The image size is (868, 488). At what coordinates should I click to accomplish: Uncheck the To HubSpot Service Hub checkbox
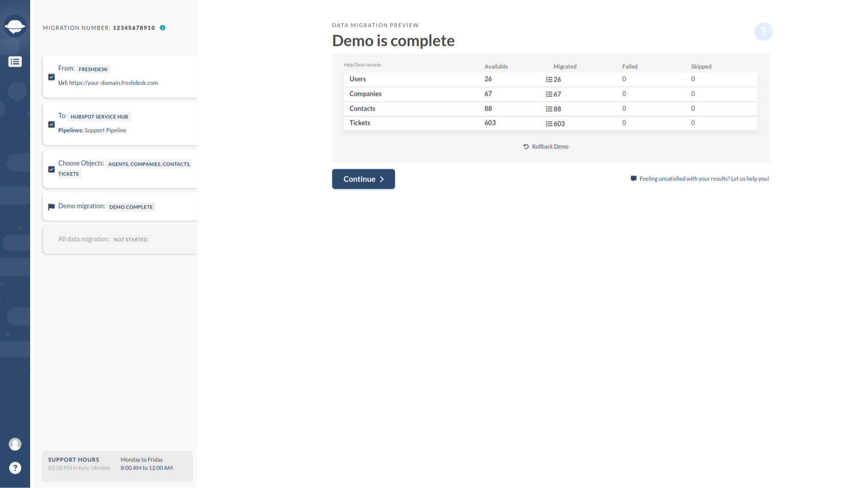point(51,124)
